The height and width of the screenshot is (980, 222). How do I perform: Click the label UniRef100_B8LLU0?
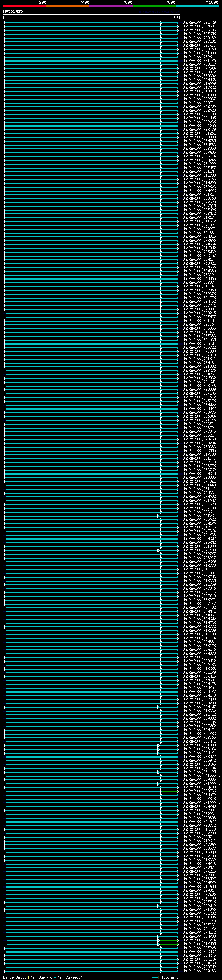point(199,114)
